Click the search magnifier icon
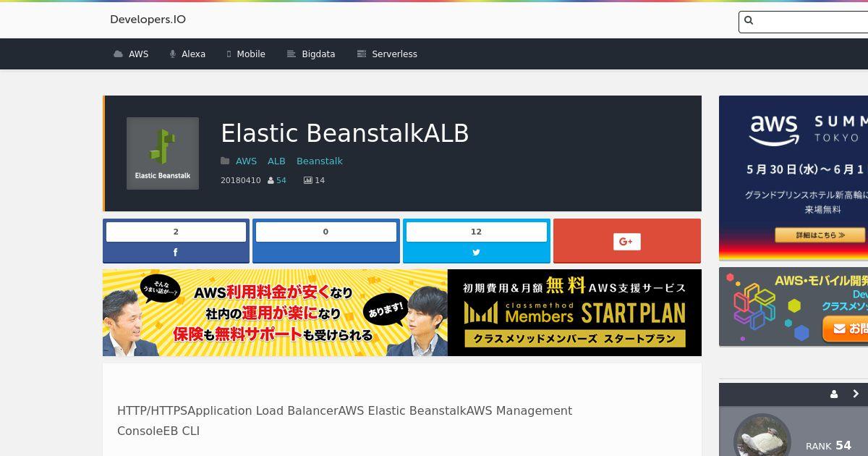 (x=749, y=21)
